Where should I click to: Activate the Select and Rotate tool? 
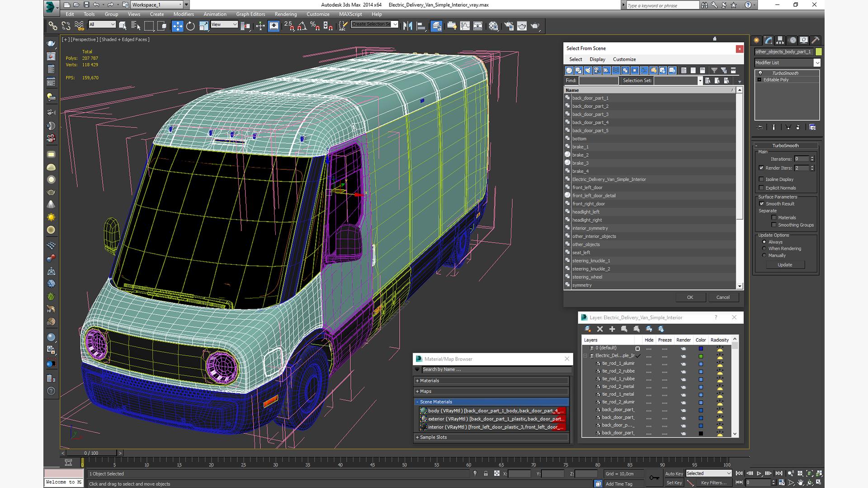190,26
